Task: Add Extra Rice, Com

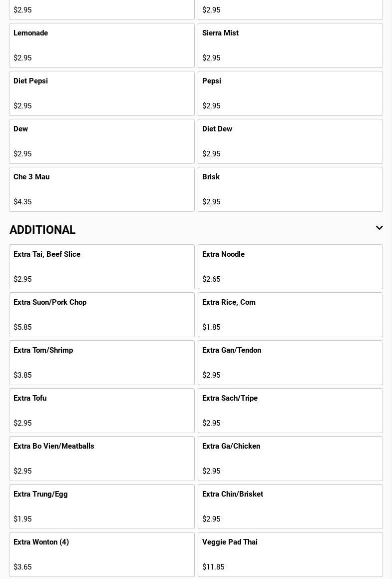Action: point(290,315)
